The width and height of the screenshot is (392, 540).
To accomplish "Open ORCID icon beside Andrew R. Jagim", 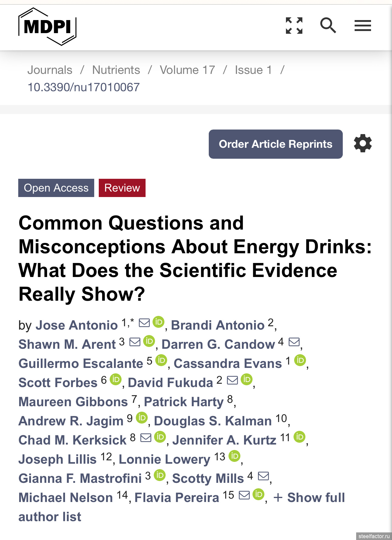I will pos(142,418).
